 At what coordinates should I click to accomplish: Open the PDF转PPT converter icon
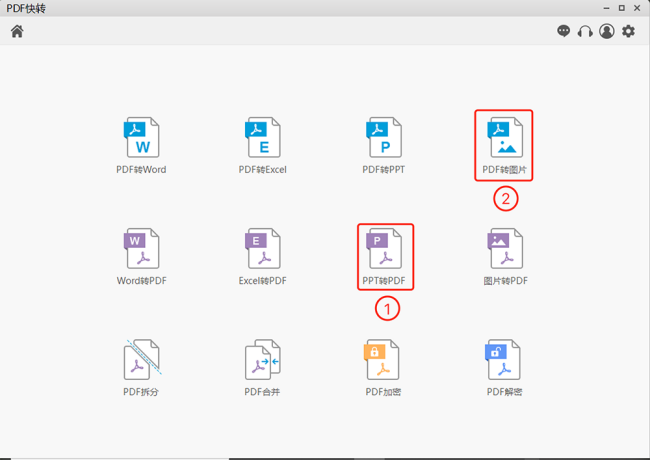tap(384, 138)
